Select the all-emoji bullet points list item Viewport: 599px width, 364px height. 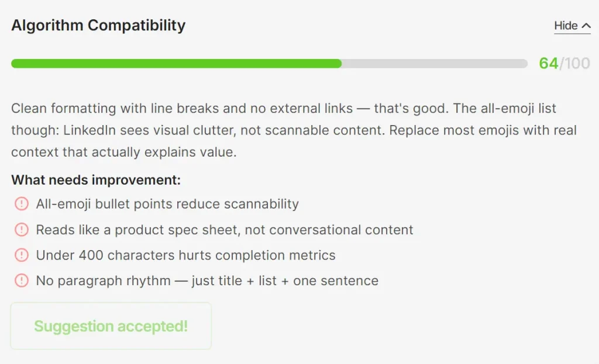pos(167,204)
